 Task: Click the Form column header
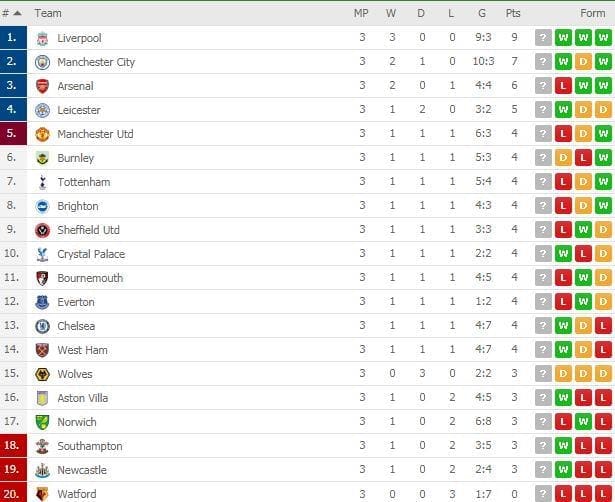pos(593,13)
